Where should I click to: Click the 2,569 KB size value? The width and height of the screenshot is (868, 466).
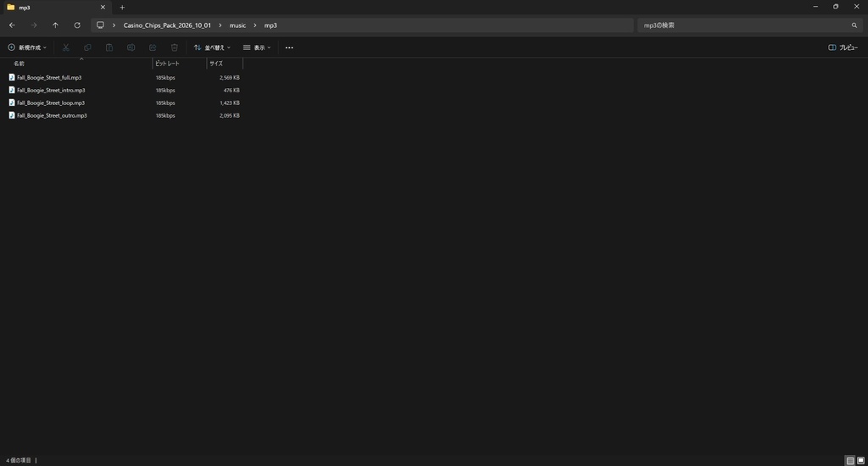(x=229, y=77)
